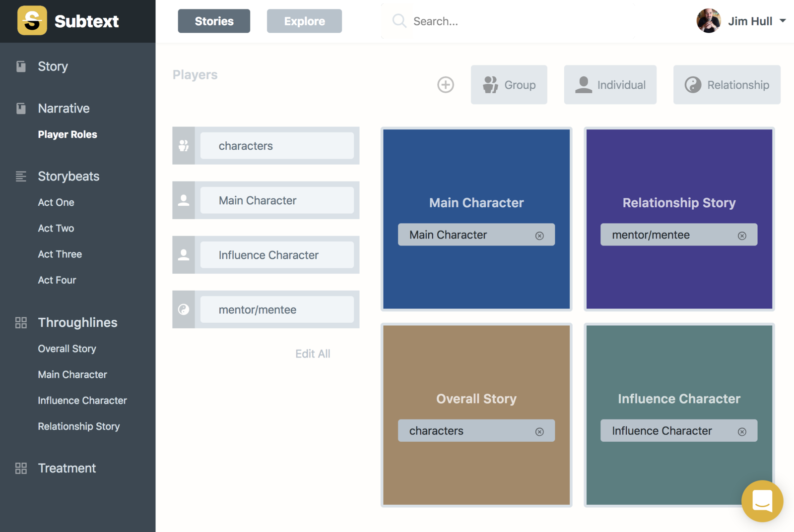Screen dimensions: 794x532
Task: Add a Relationship player
Action: pyautogui.click(x=727, y=85)
